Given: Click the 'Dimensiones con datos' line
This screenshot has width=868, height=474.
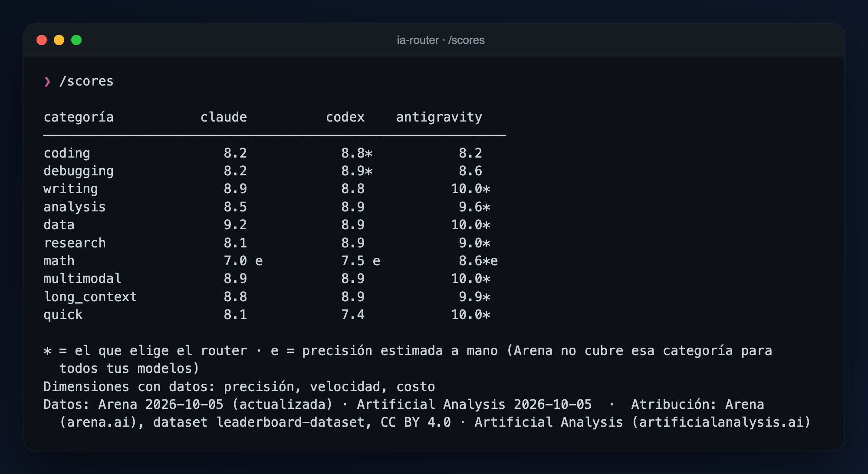Looking at the screenshot, I should [239, 387].
